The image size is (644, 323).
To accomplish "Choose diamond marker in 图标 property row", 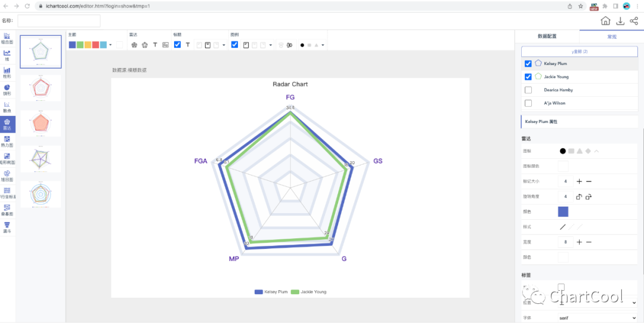I will pos(588,151).
